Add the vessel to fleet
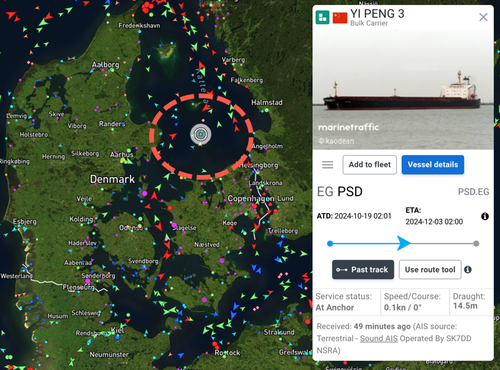The image size is (500, 370). coord(369,165)
